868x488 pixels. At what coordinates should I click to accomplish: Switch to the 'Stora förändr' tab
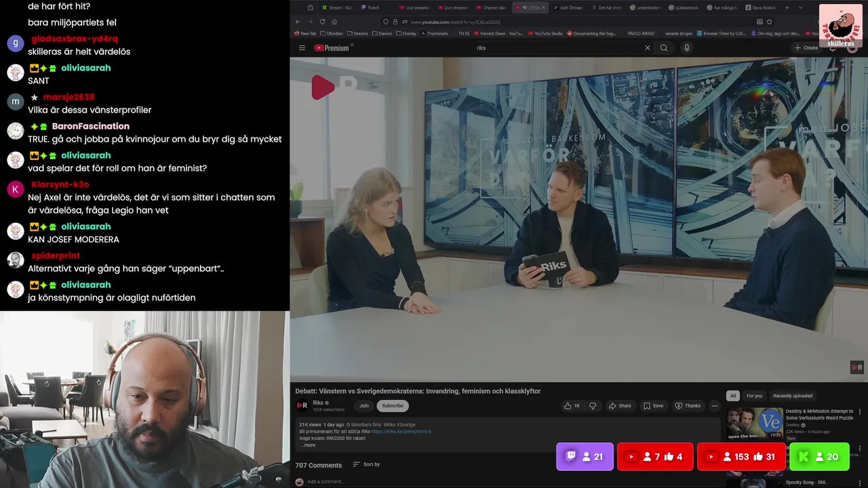pyautogui.click(x=762, y=7)
